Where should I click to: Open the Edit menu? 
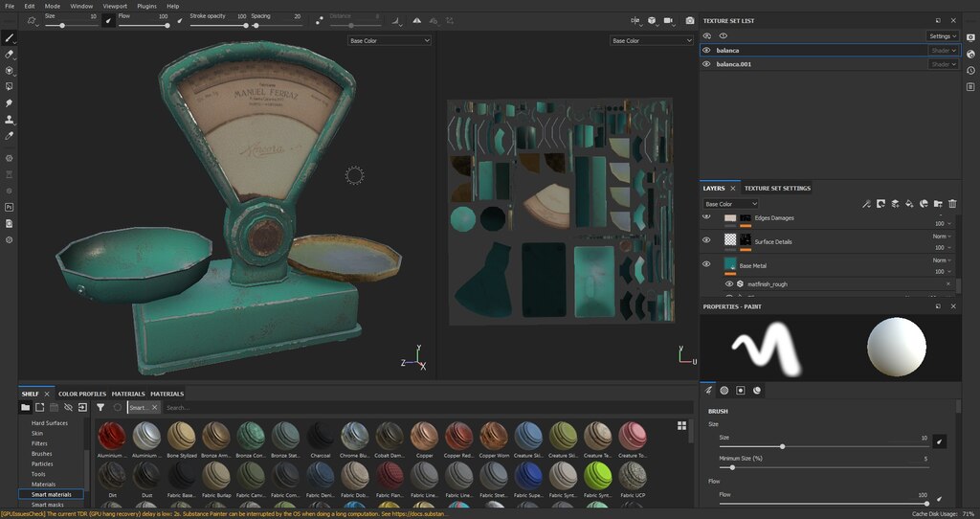click(30, 6)
